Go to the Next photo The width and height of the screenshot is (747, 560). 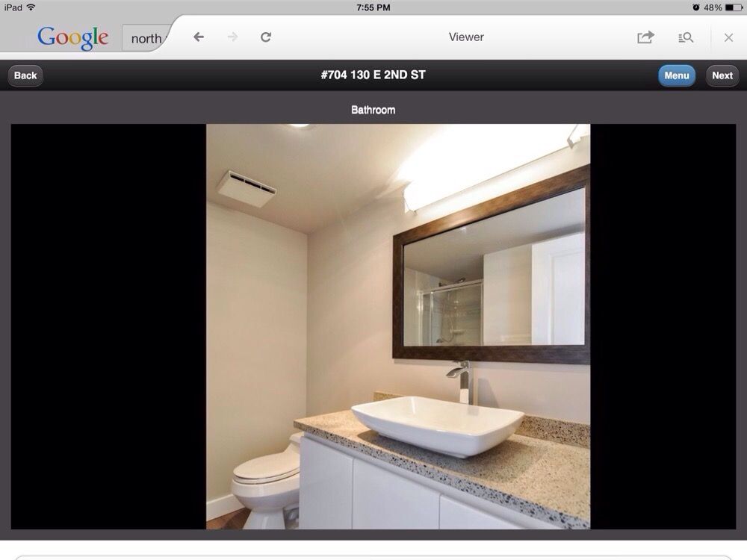722,75
